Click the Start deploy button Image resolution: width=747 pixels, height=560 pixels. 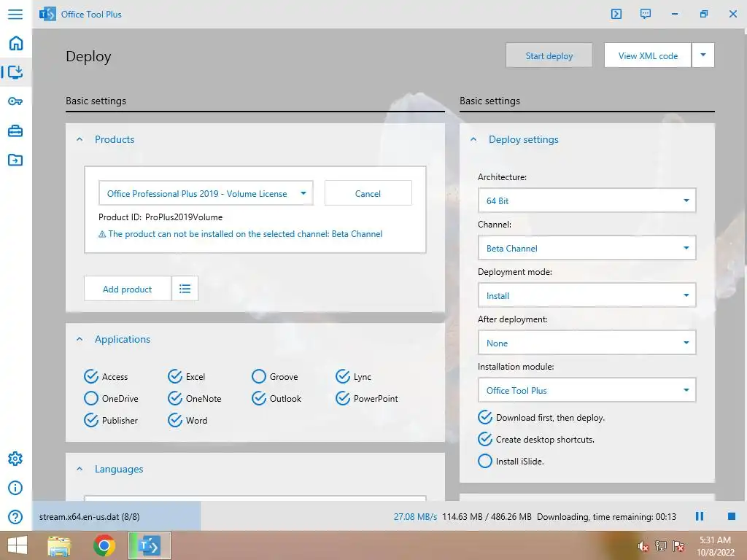pyautogui.click(x=549, y=55)
